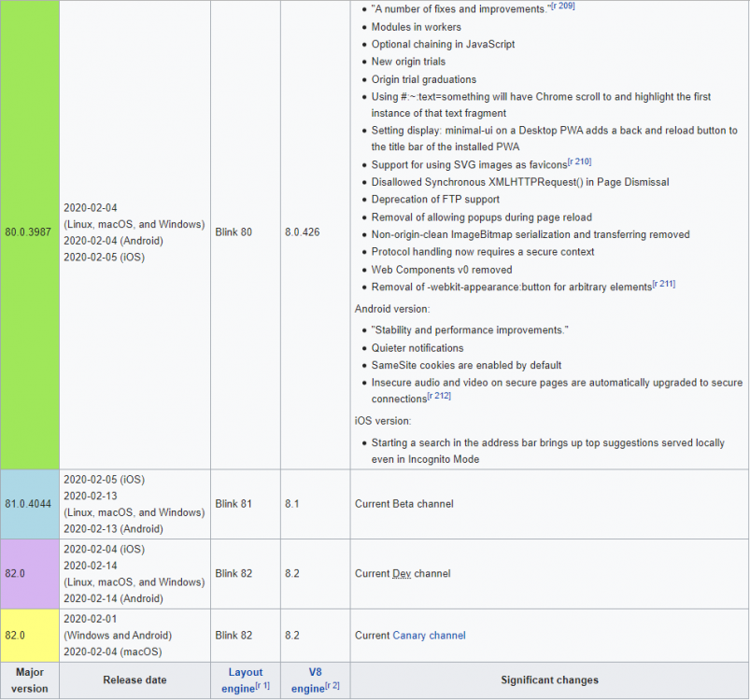
Task: Follow the Canary channel link
Action: click(x=428, y=636)
